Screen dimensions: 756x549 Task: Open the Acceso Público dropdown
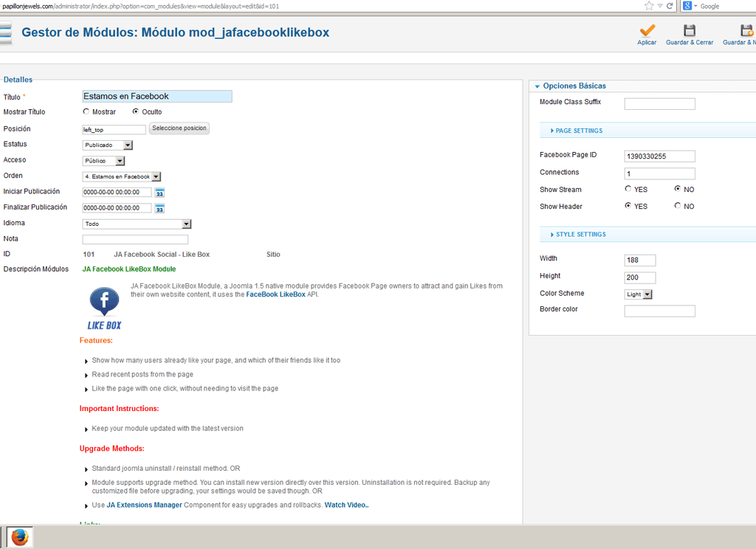[x=103, y=161]
